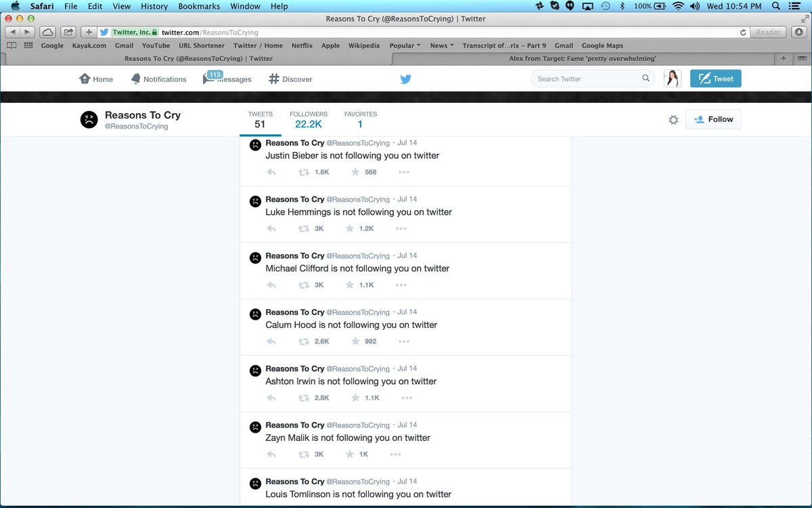
Task: Open the Safari app menu
Action: 42,6
